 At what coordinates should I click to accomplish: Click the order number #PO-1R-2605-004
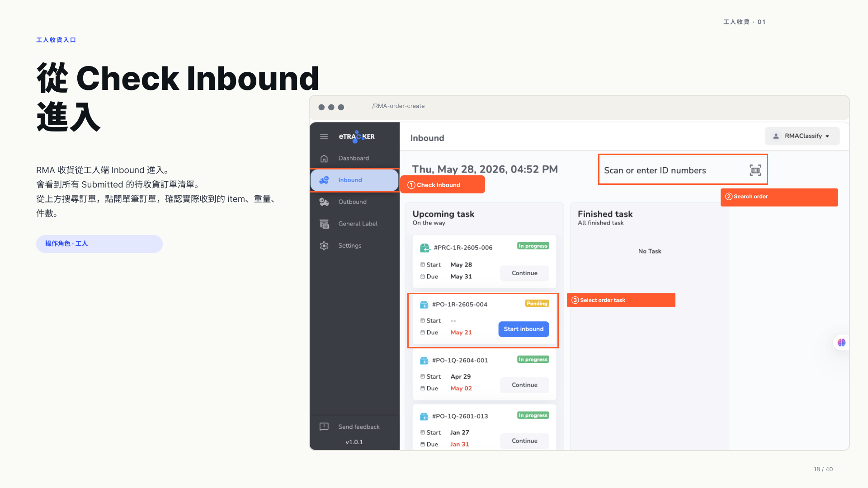[460, 305]
